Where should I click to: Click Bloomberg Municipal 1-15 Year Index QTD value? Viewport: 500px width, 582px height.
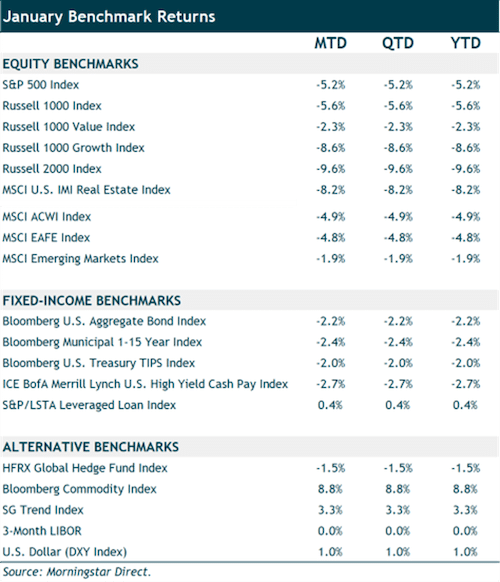[398, 342]
